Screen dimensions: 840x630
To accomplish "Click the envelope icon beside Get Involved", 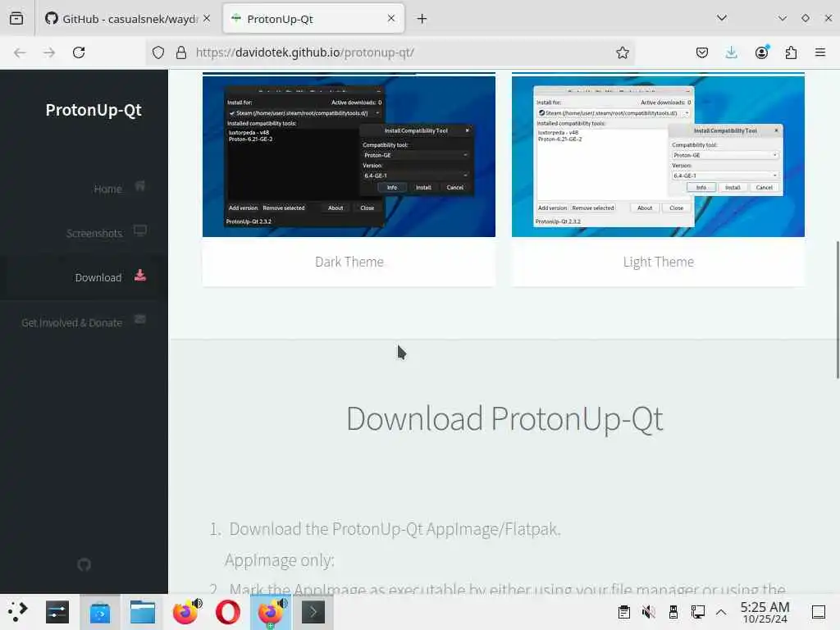I will coord(139,319).
